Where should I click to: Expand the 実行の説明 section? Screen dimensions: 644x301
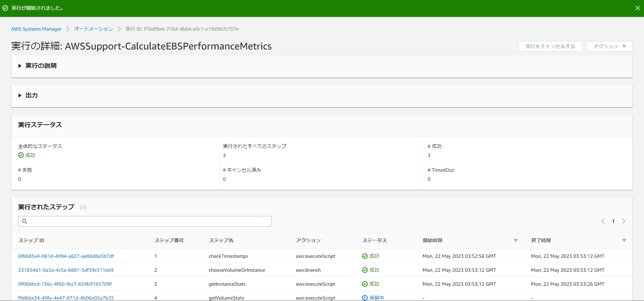pyautogui.click(x=38, y=66)
